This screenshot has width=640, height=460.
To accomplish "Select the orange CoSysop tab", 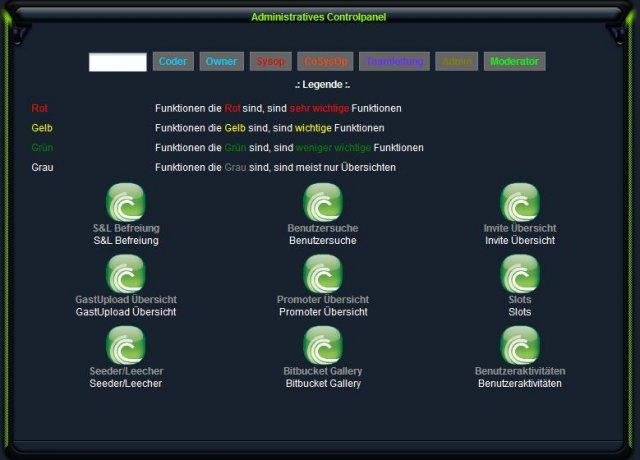I will tap(325, 62).
